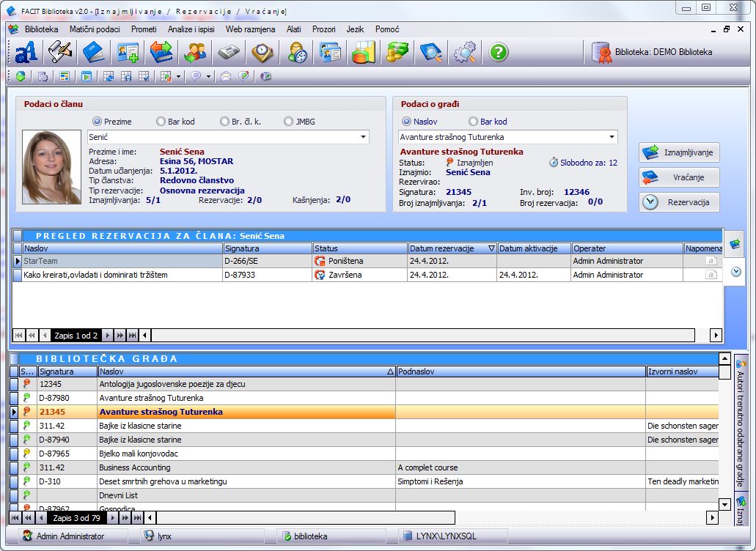Select Bar kod option for member search
The image size is (756, 551).
point(161,122)
